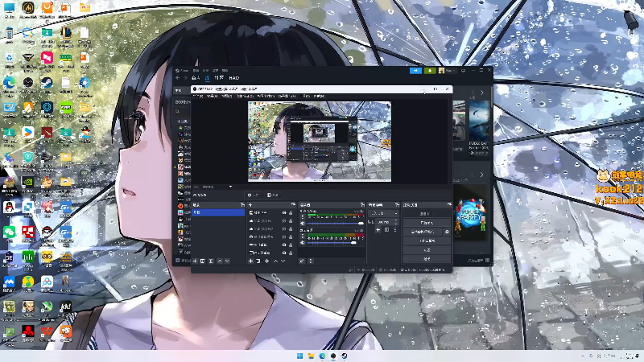644x362 pixels.
Task: Open the last OBS menu bar item
Action: coord(319,96)
